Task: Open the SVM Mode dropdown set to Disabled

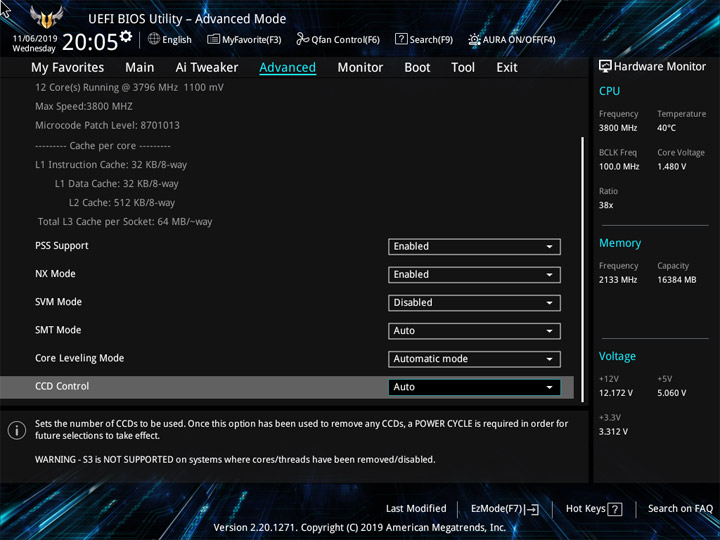Action: click(x=474, y=303)
